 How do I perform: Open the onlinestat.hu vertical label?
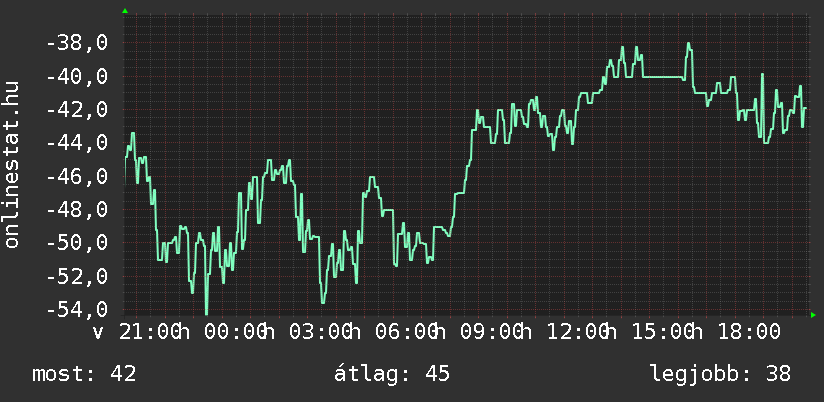[13, 165]
